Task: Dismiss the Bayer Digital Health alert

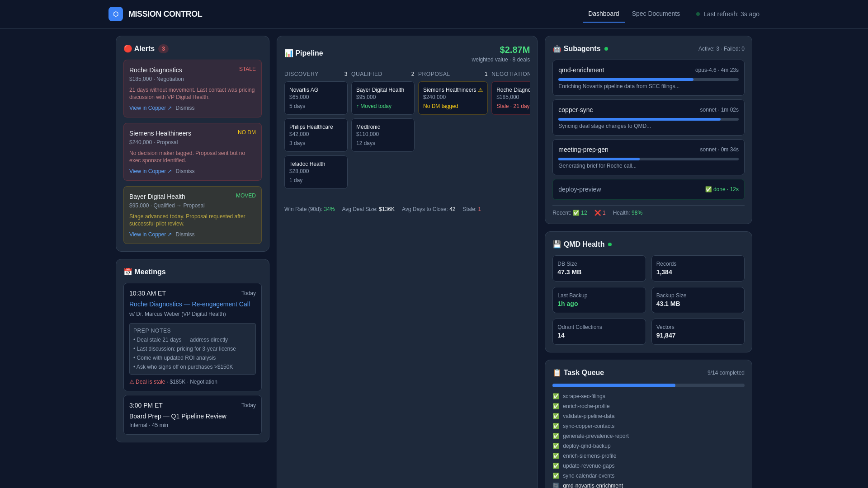Action: click(x=185, y=235)
